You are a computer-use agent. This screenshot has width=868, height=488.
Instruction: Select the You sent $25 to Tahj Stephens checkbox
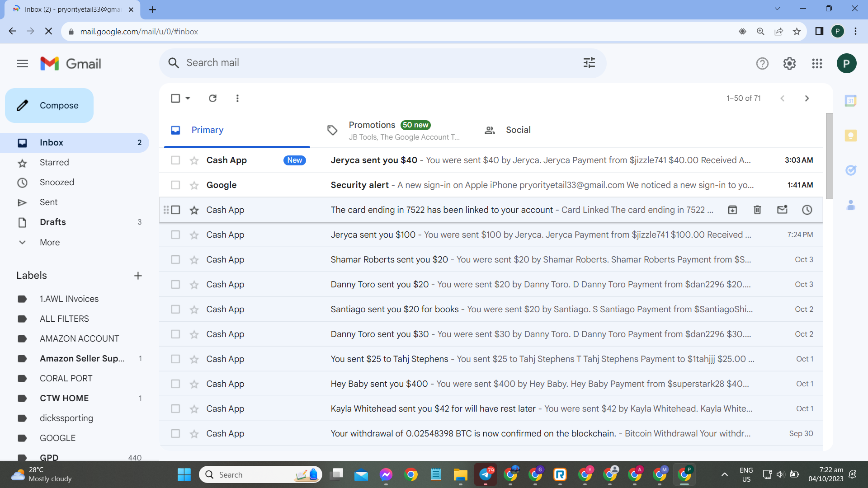(x=175, y=359)
